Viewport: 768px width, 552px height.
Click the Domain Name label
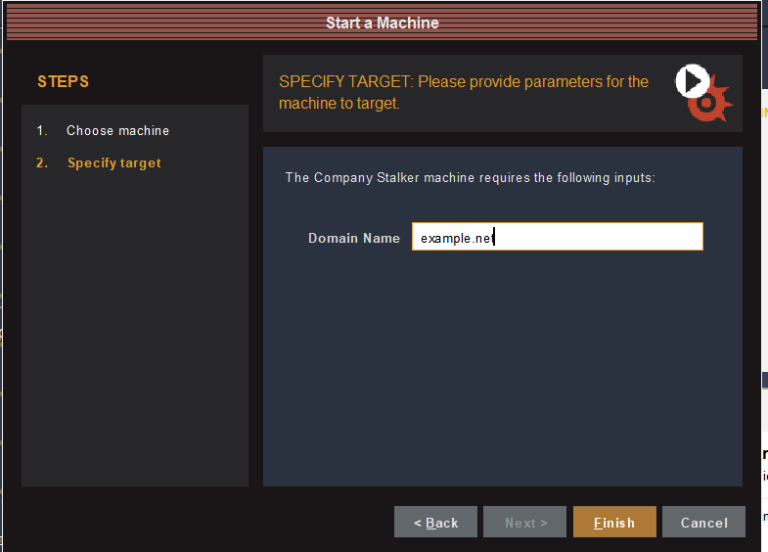tap(353, 238)
